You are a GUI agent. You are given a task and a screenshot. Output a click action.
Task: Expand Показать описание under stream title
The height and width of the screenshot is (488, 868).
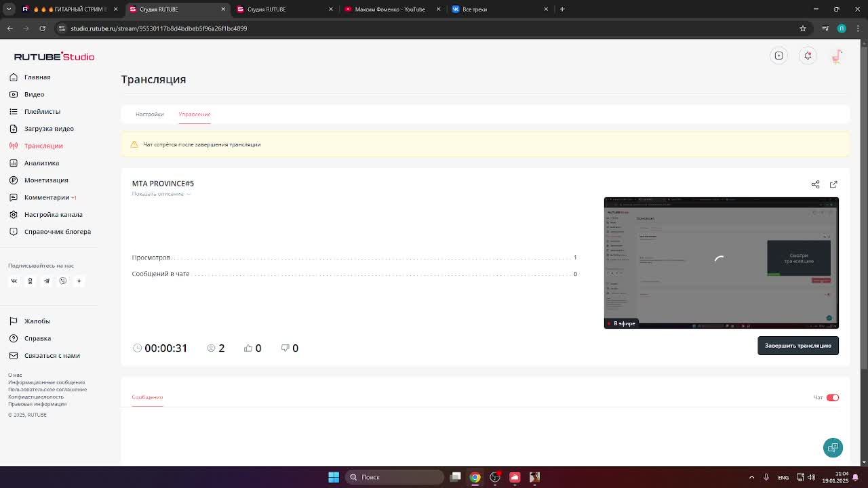tap(161, 194)
